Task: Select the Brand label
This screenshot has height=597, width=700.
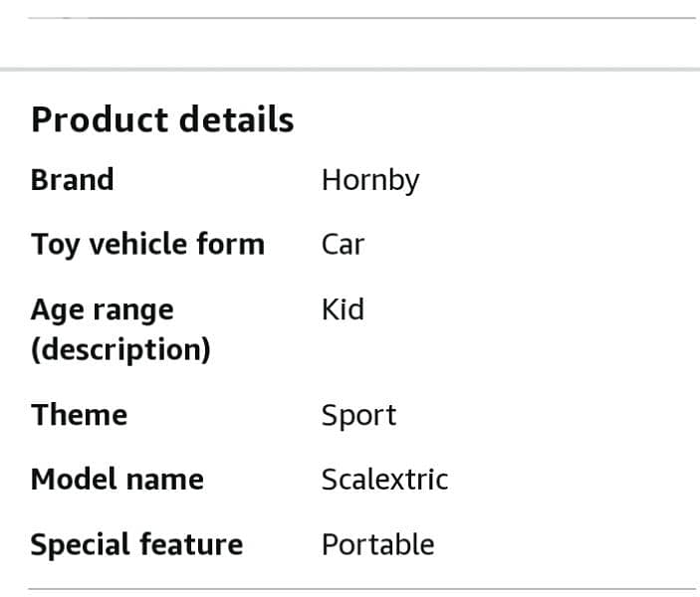Action: (x=72, y=180)
